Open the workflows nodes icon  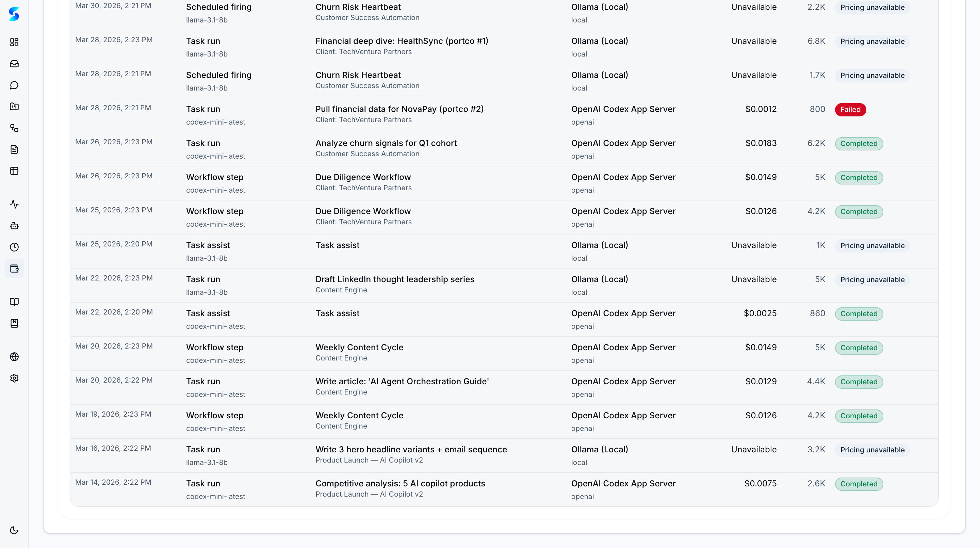coord(14,128)
